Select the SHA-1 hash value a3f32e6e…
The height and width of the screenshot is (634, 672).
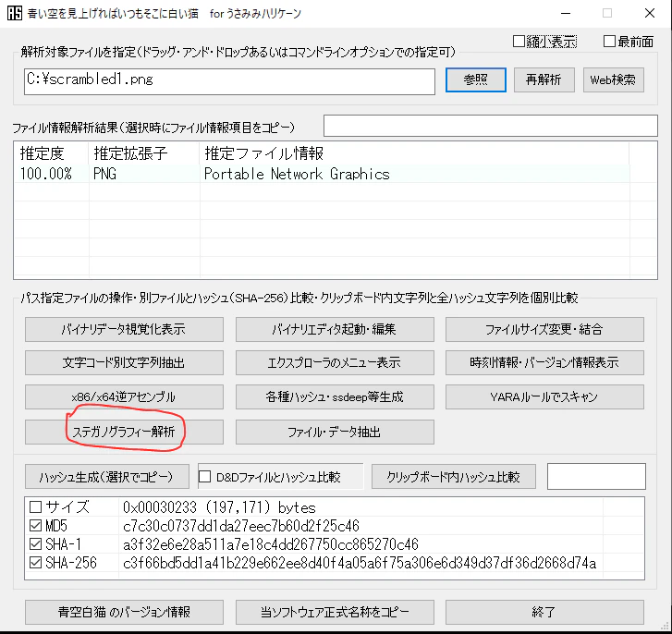[271, 544]
